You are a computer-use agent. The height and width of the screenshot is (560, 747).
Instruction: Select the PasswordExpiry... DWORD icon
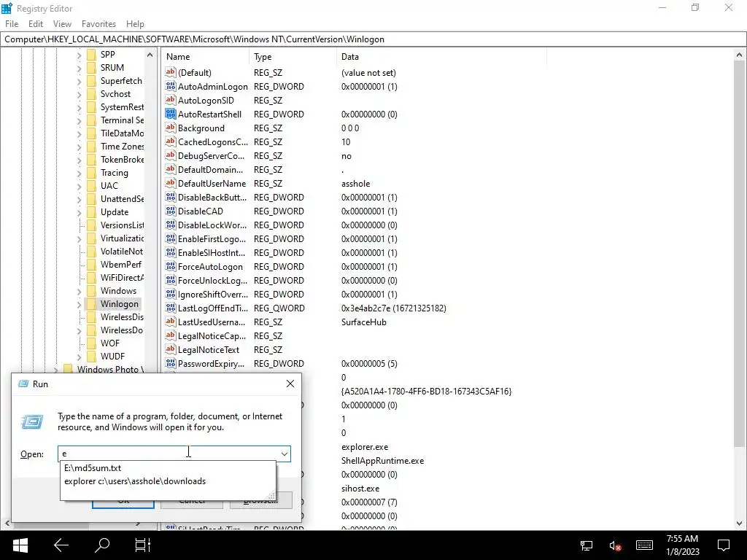click(x=171, y=363)
